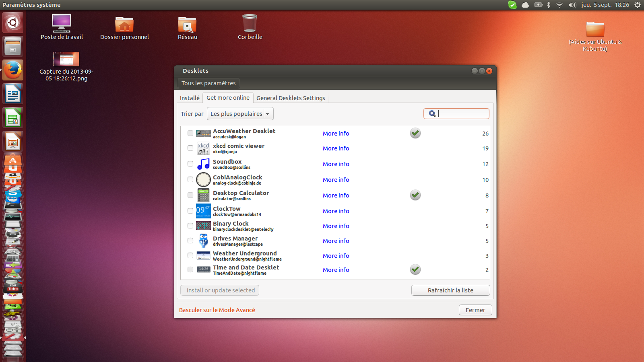The image size is (644, 362).
Task: Open Aides sur Ubuntu & Kubuntu folder
Action: click(595, 36)
